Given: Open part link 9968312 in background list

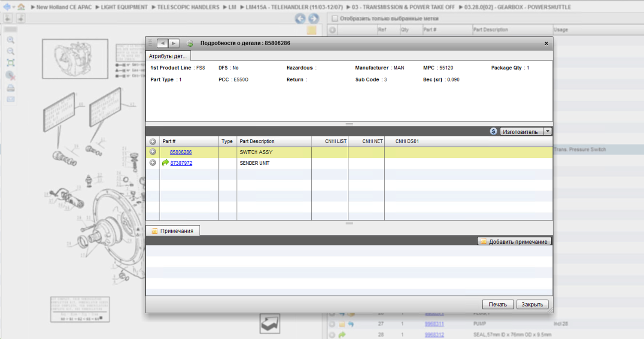Looking at the screenshot, I should point(434,335).
